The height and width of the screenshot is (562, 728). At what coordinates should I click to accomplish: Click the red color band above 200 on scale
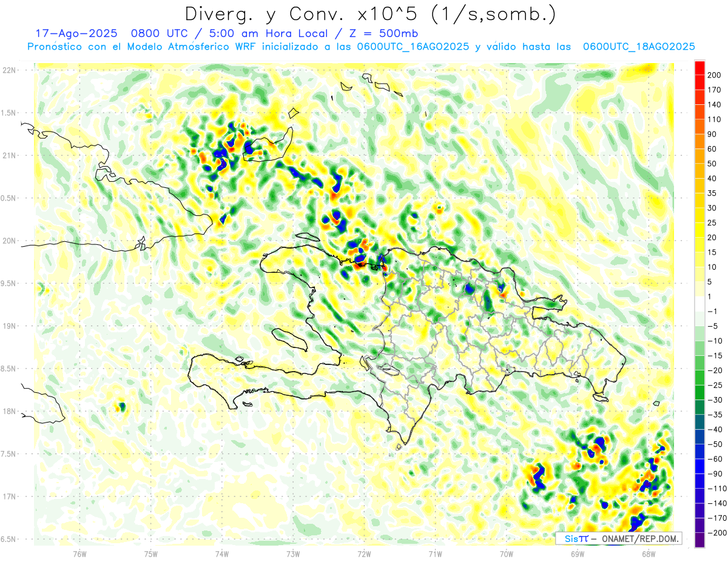699,68
